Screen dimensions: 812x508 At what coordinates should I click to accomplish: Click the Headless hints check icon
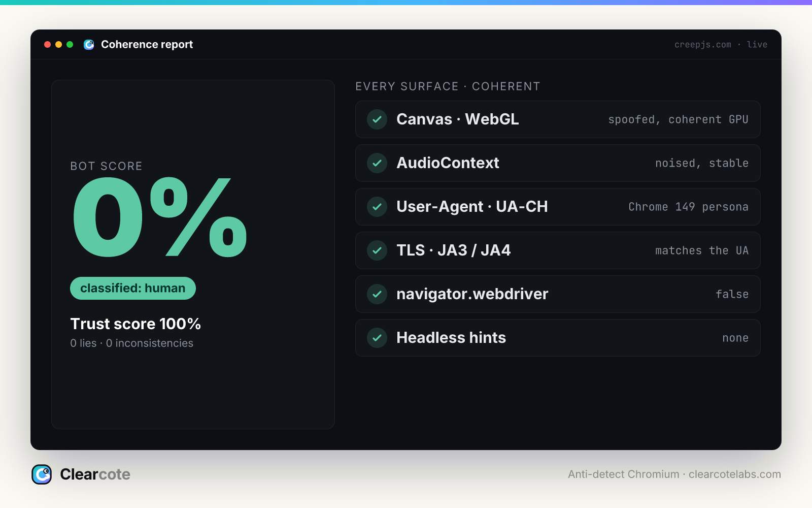[377, 338]
